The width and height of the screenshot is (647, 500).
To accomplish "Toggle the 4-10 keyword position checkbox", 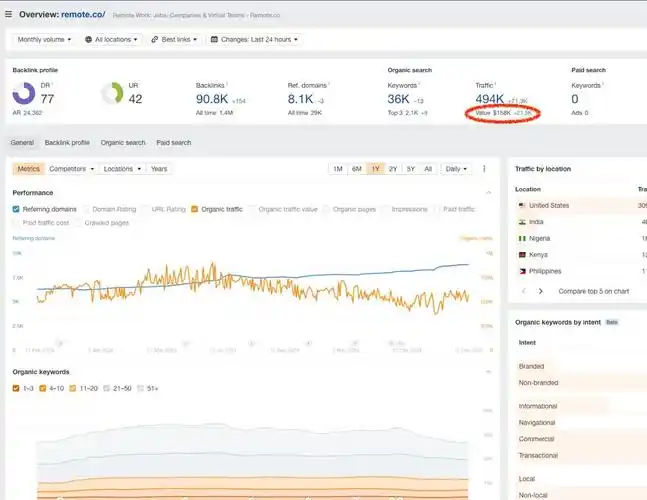I will click(x=43, y=388).
